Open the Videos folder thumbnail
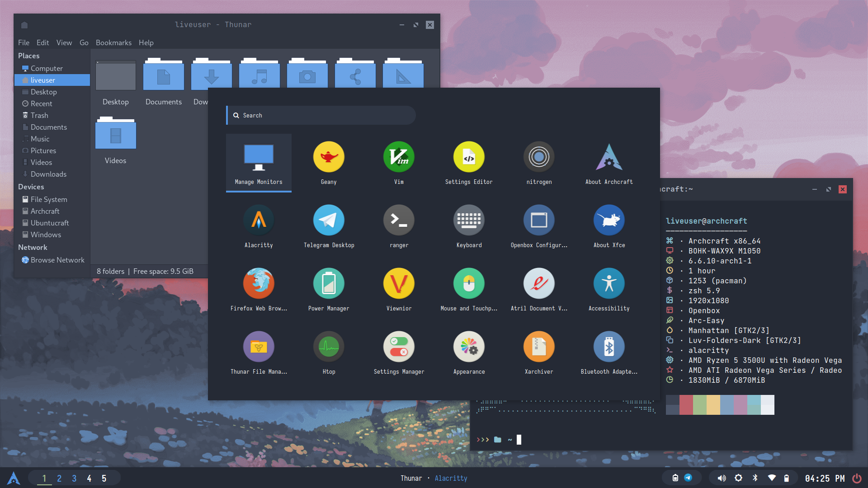Image resolution: width=868 pixels, height=488 pixels. pyautogui.click(x=116, y=136)
